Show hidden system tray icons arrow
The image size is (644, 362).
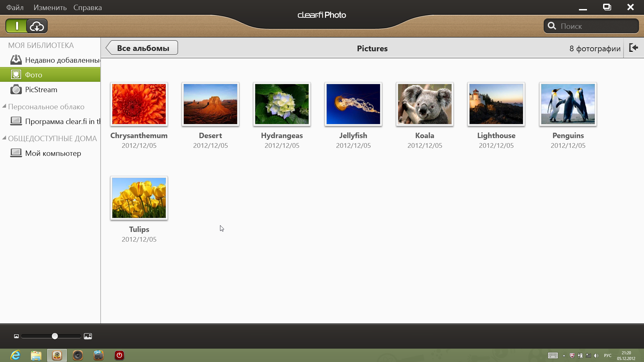point(564,356)
